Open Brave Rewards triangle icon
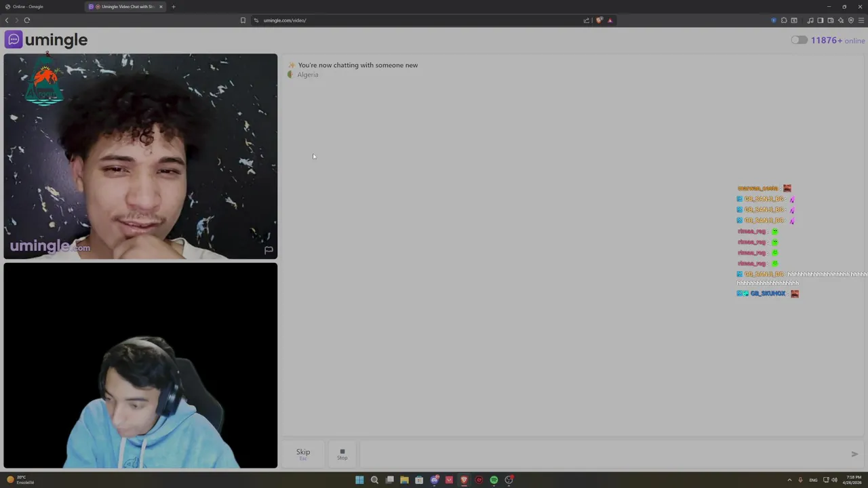868x488 pixels. 610,20
